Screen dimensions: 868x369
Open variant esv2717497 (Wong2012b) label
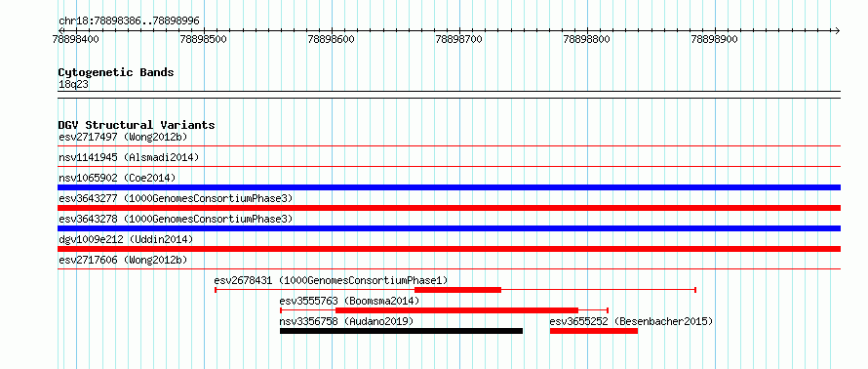123,137
